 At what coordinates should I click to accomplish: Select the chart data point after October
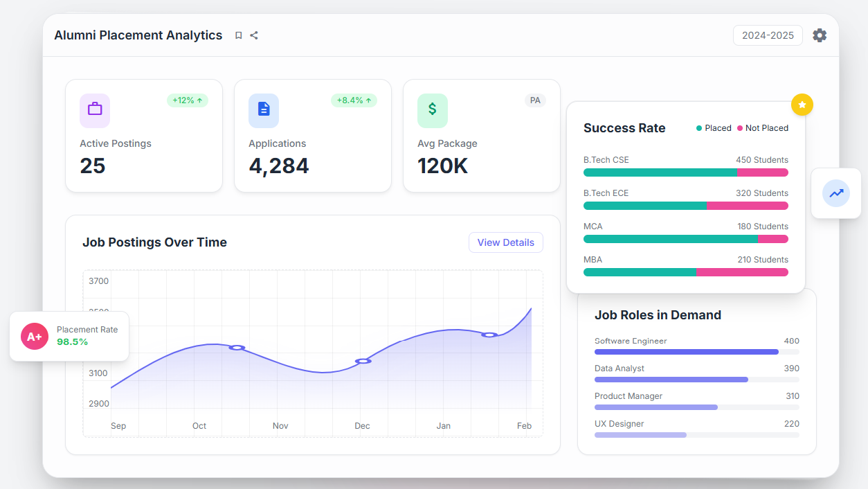pos(237,347)
